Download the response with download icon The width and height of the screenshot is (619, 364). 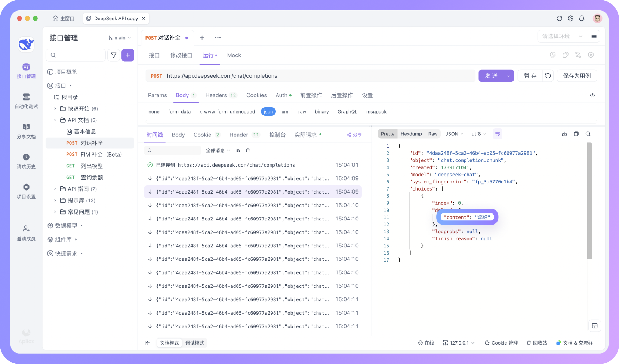[x=564, y=134]
